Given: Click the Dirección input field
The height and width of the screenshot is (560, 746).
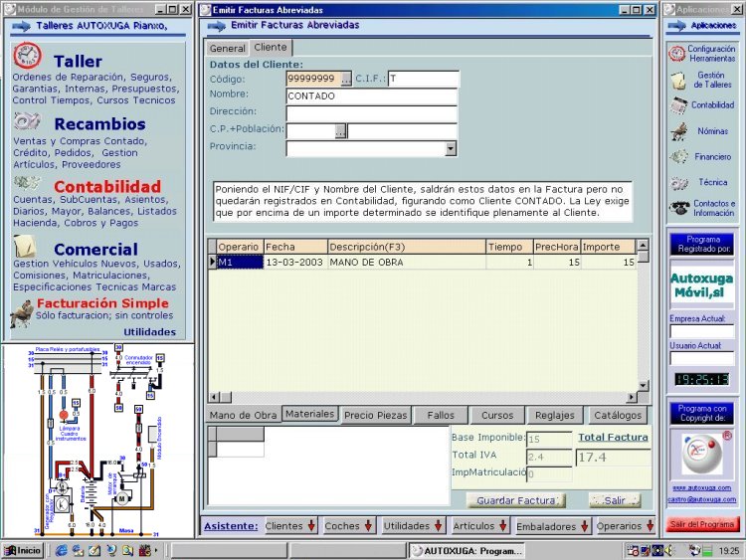Looking at the screenshot, I should pos(372,113).
